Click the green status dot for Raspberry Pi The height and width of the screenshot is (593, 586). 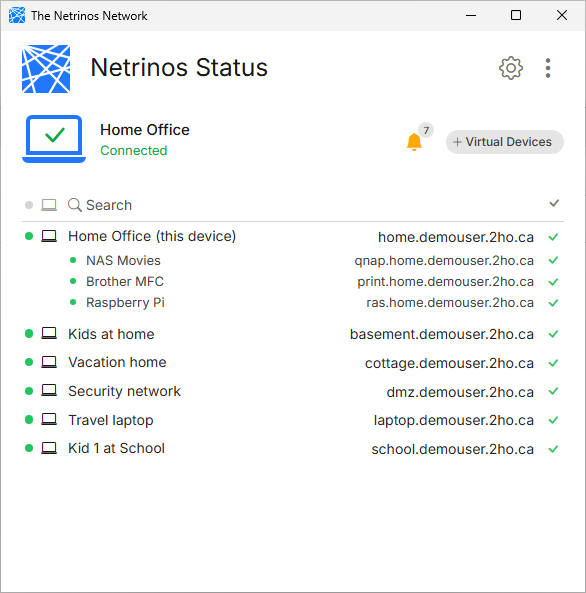[x=73, y=302]
